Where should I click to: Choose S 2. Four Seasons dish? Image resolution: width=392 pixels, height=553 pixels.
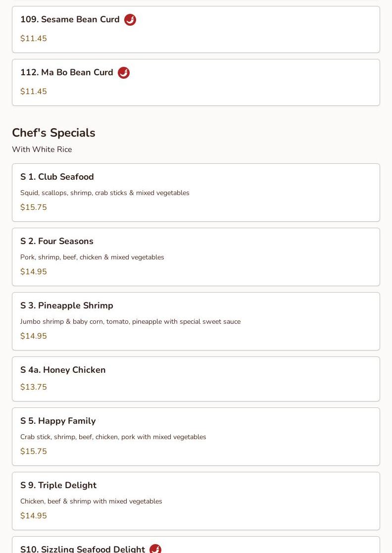[x=196, y=257]
